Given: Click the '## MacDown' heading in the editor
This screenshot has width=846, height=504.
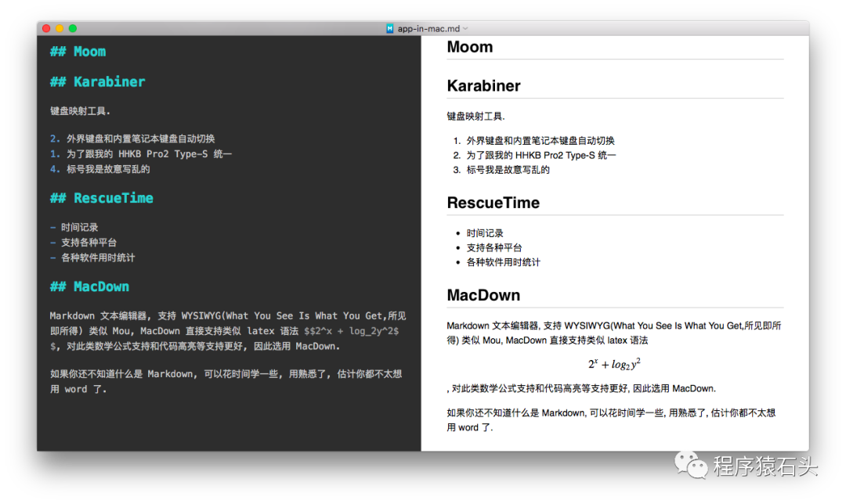Looking at the screenshot, I should 89,286.
